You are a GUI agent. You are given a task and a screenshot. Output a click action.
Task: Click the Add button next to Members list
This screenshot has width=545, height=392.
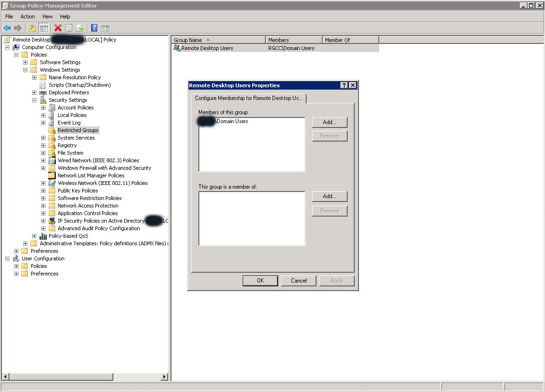pyautogui.click(x=329, y=122)
